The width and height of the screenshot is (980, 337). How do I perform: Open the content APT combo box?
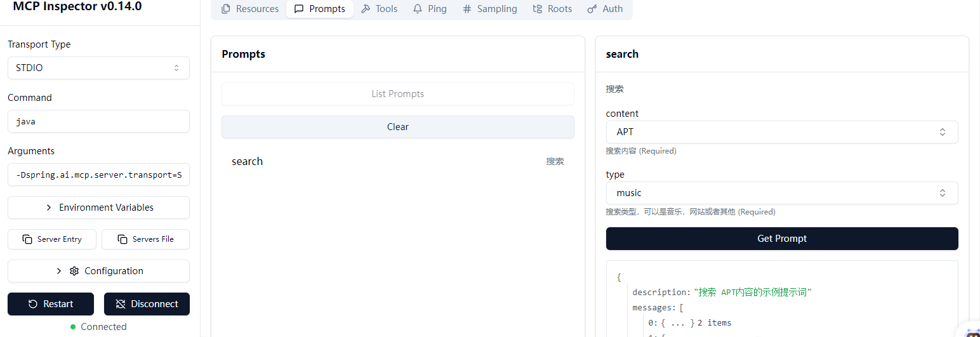pos(781,132)
